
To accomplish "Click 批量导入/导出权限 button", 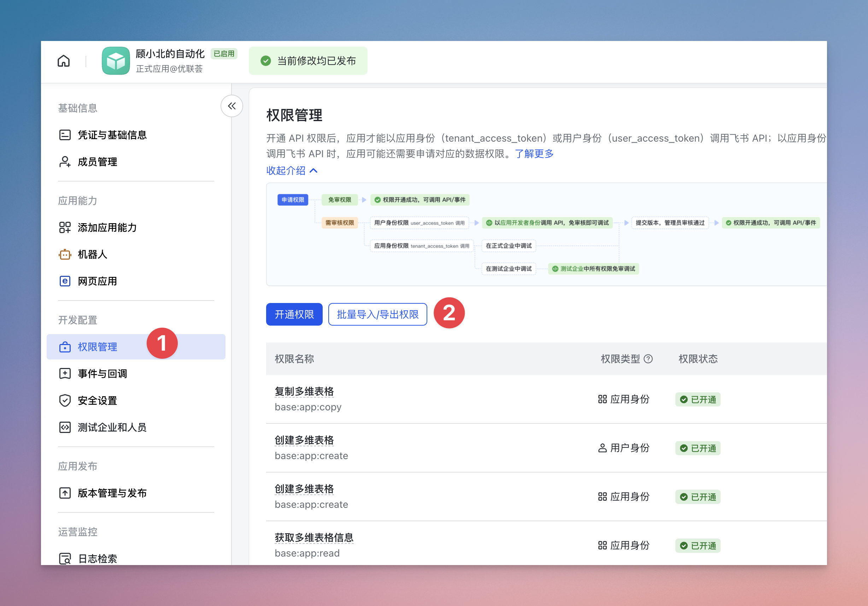I will (377, 314).
